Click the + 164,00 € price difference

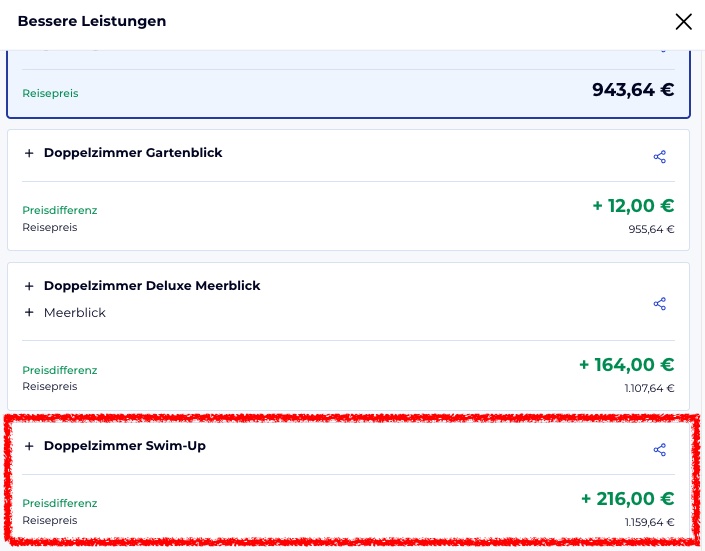(x=626, y=365)
